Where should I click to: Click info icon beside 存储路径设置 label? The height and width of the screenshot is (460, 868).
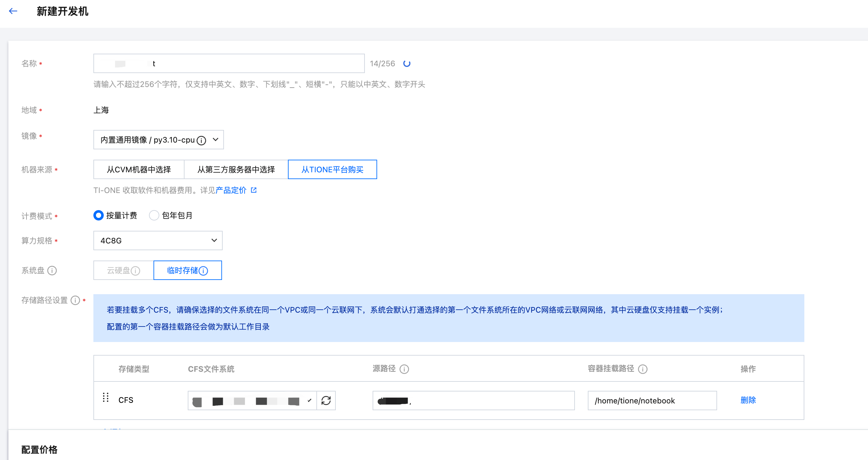tap(75, 300)
